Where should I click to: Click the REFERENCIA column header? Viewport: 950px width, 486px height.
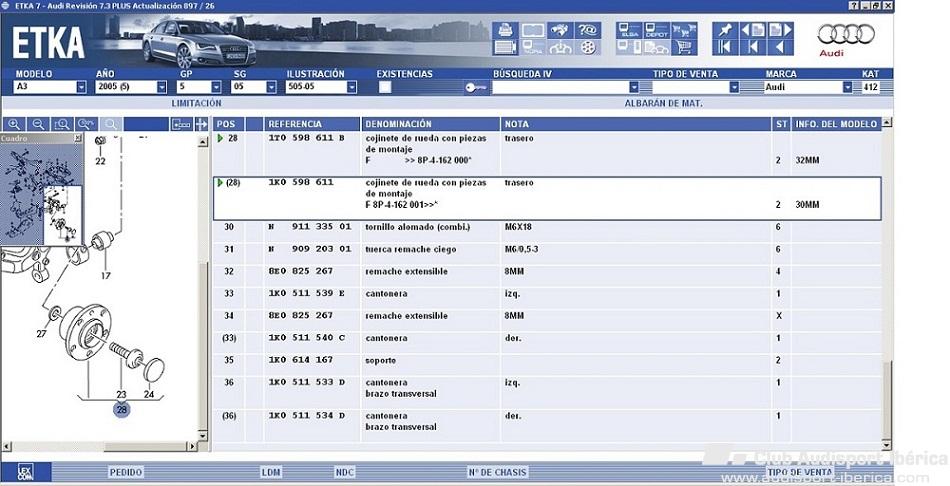[312, 124]
